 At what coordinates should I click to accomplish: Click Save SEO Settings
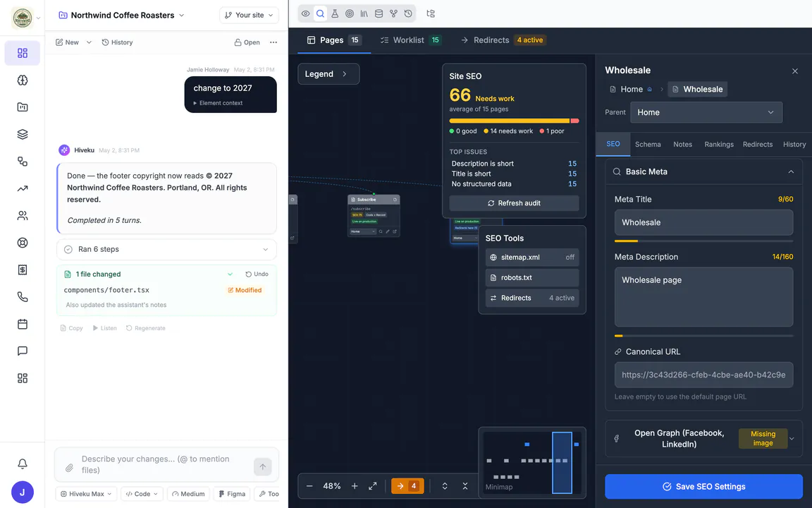pos(703,486)
